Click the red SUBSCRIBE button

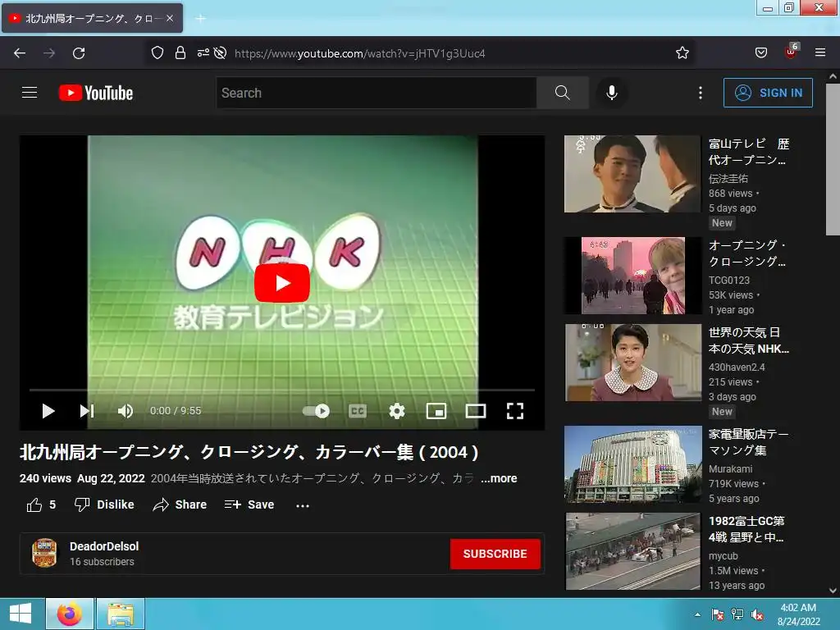495,554
